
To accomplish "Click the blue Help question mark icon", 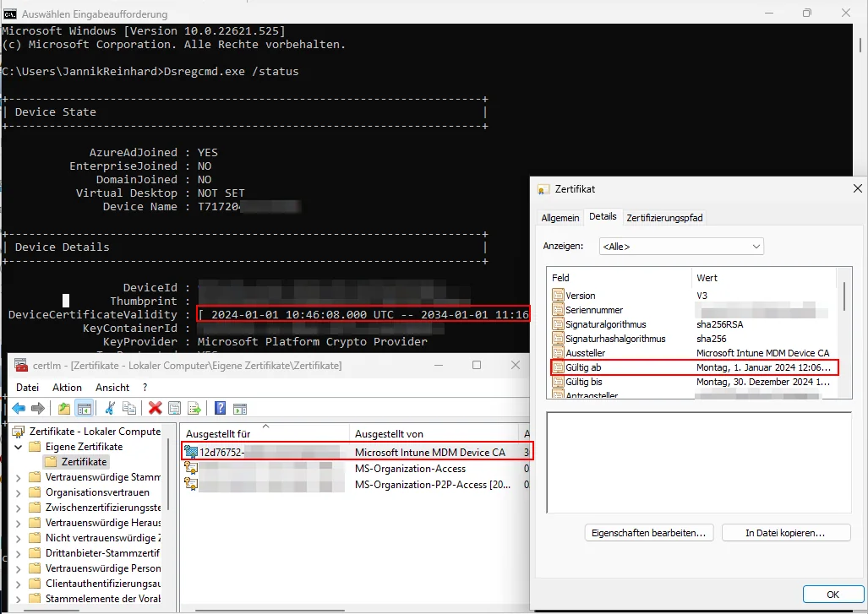I will tap(220, 409).
